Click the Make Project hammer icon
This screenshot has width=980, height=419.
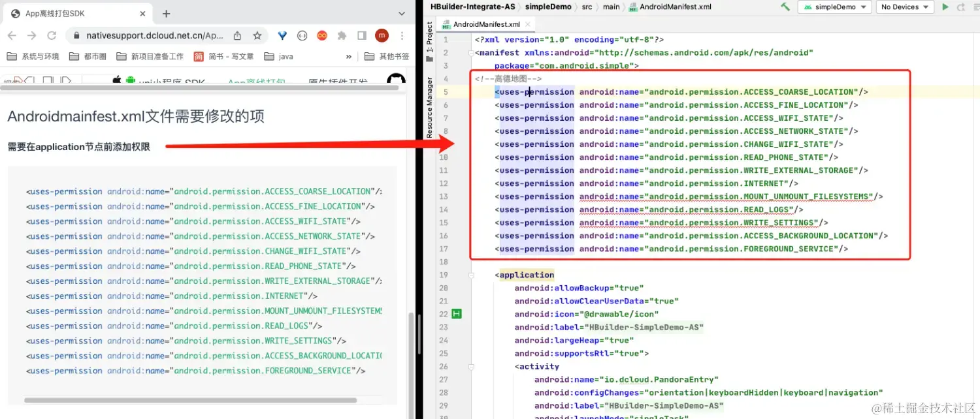[x=785, y=7]
